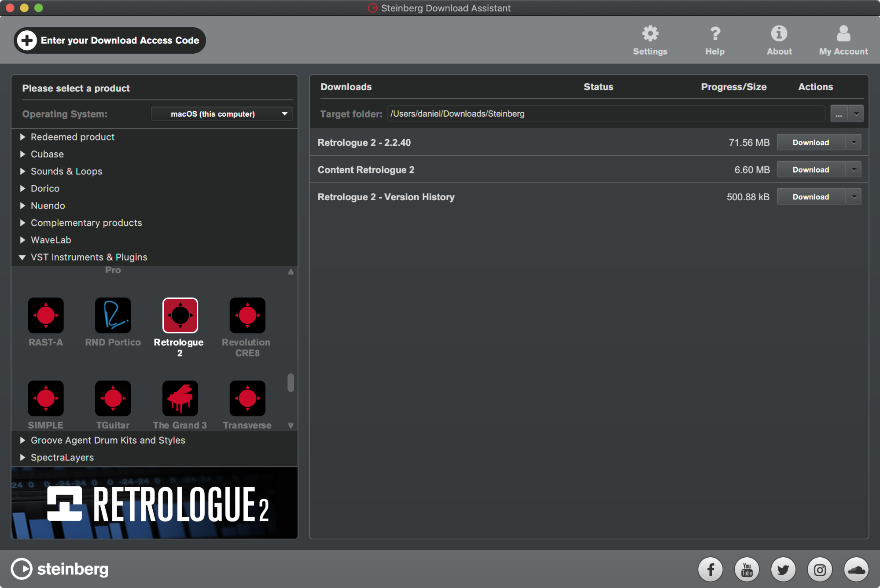The height and width of the screenshot is (588, 880).
Task: Expand the SpectraLayers category
Action: tap(22, 458)
